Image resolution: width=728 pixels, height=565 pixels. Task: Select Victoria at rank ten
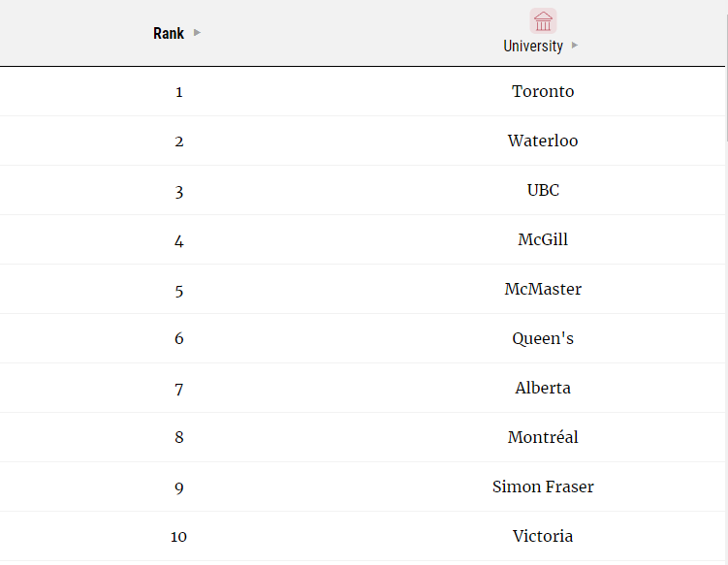[x=543, y=537]
